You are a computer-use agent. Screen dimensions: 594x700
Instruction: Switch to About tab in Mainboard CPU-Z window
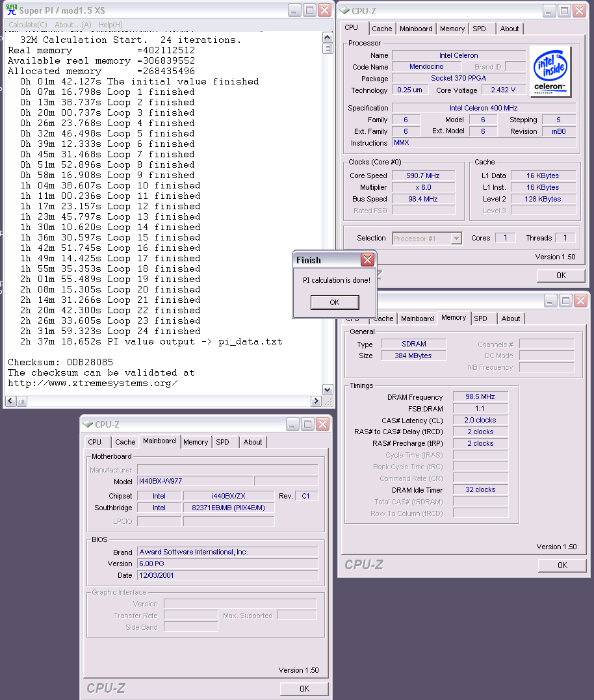tap(253, 442)
